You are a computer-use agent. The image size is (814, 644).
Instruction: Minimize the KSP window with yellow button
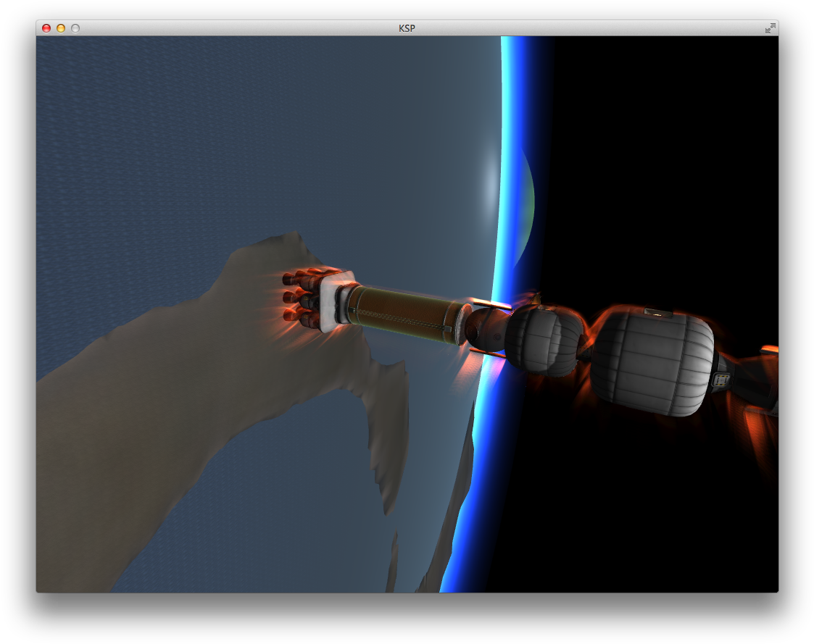pyautogui.click(x=61, y=28)
